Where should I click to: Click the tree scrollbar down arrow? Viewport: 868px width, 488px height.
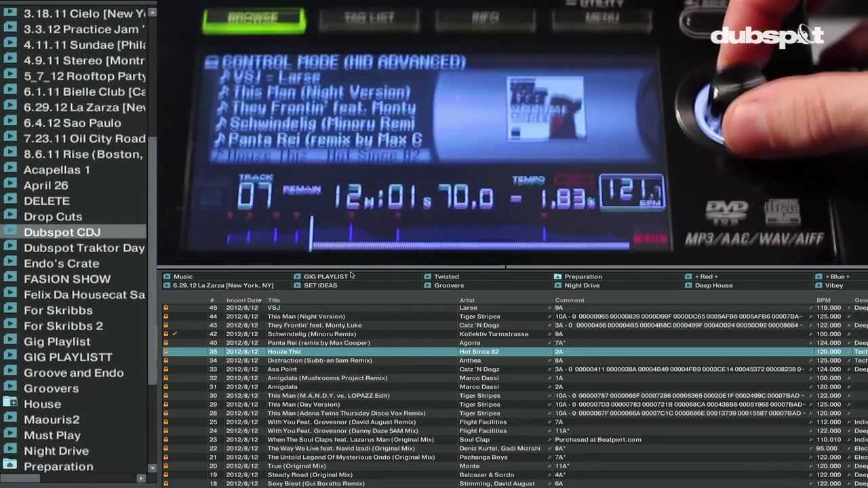tap(152, 468)
